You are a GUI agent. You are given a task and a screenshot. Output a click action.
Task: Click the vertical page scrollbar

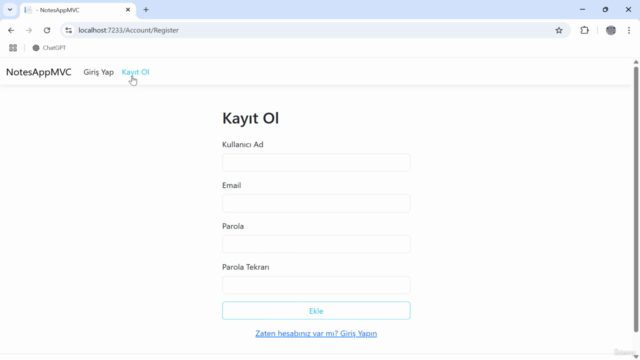pyautogui.click(x=636, y=200)
